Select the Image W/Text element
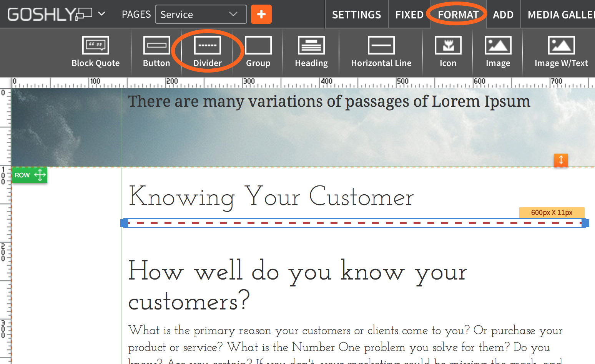This screenshot has width=595, height=364. 561,52
